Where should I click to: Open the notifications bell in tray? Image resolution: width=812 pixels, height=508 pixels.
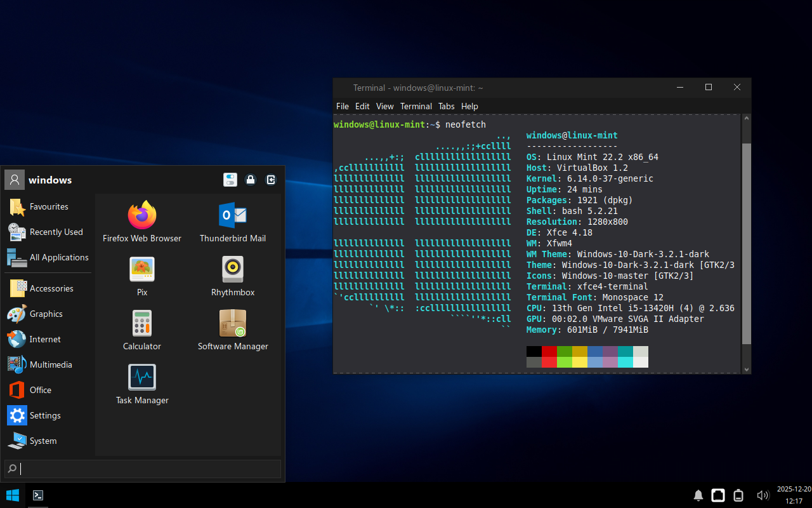[698, 495]
